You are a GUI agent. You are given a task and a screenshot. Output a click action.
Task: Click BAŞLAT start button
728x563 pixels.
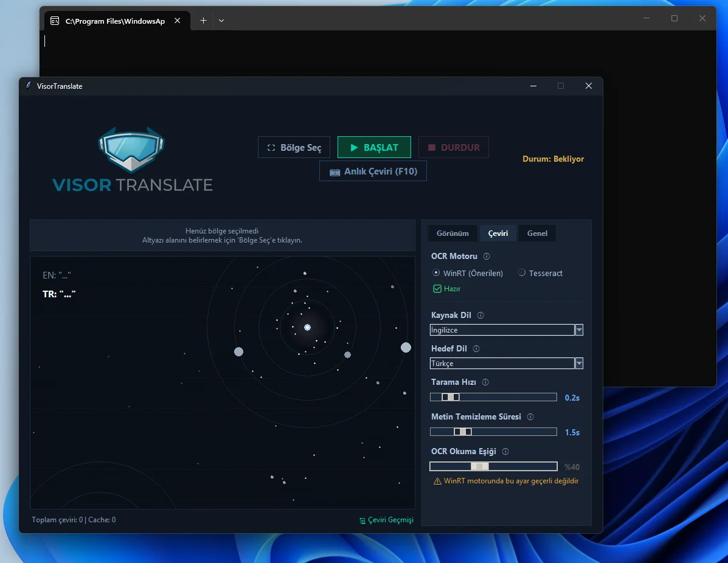coord(374,148)
